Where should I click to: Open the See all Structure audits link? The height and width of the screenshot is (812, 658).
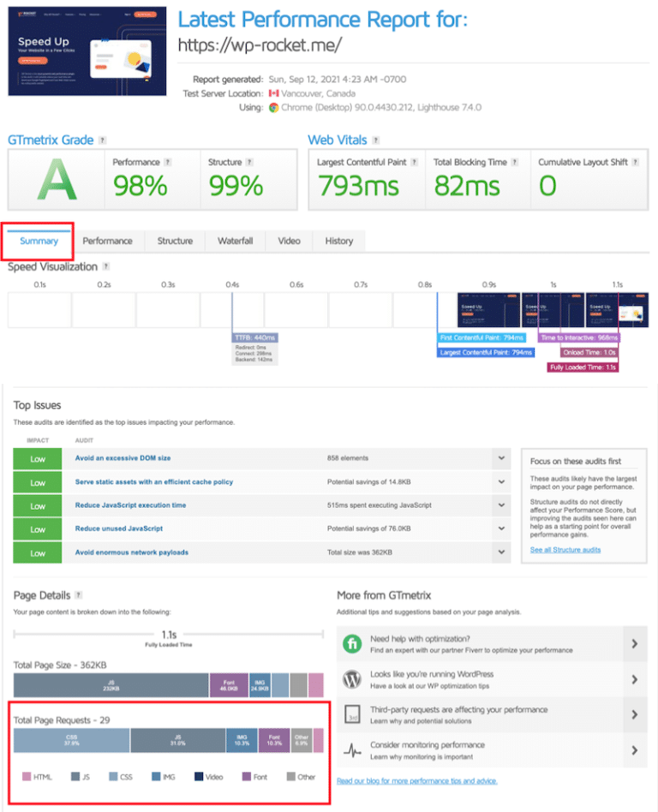click(x=565, y=550)
